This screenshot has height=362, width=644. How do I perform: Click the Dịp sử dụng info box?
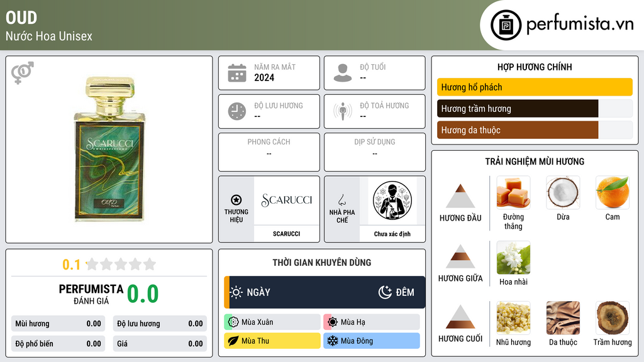[x=375, y=152]
